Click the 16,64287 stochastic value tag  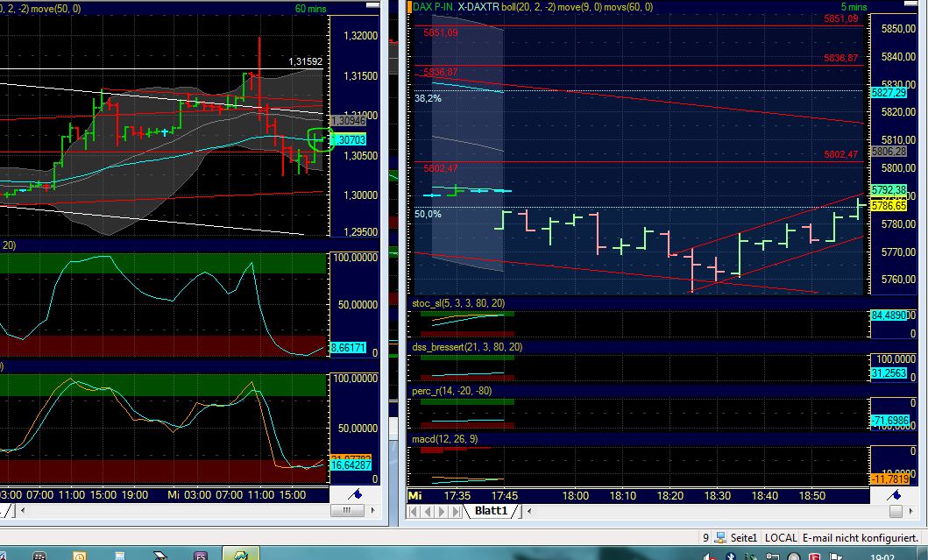click(351, 465)
